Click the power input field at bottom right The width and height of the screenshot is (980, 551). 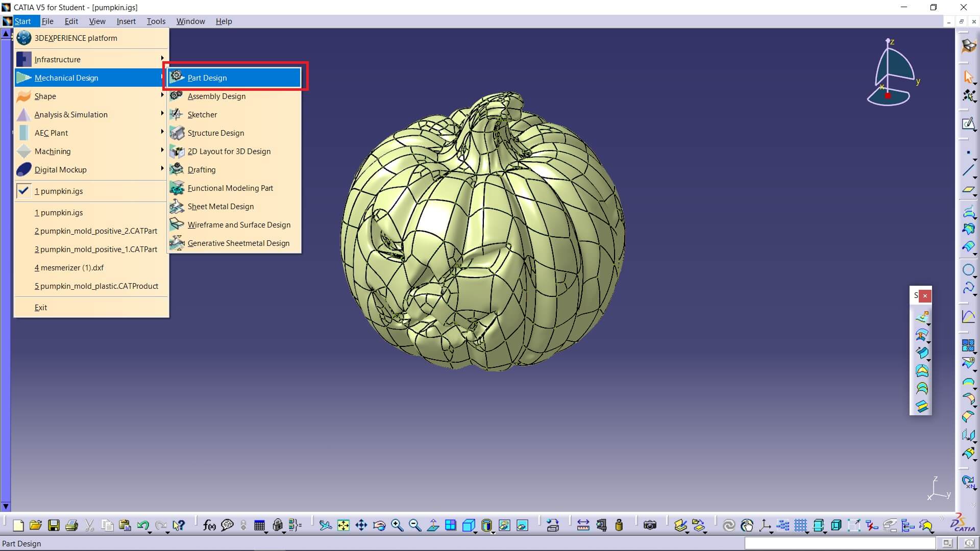840,543
